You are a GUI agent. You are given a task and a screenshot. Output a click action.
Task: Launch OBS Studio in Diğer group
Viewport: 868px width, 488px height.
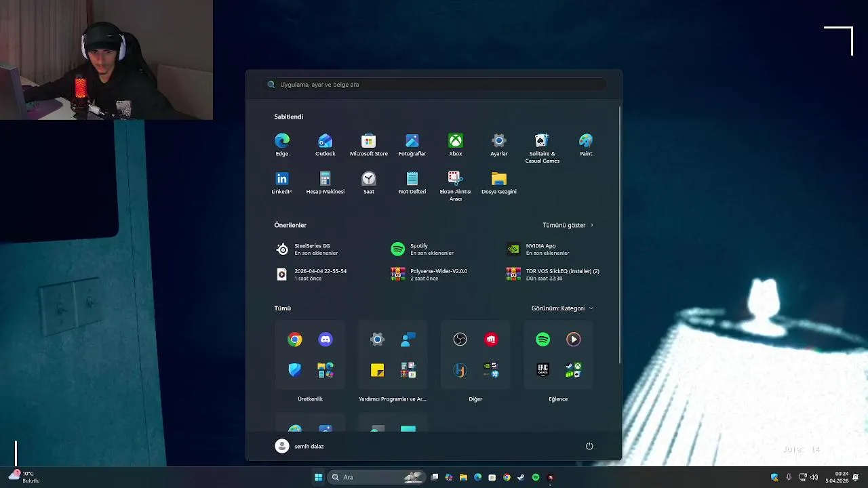[460, 340]
